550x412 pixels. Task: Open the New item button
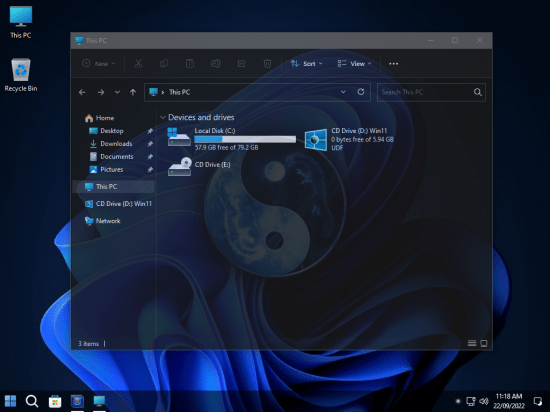coord(98,63)
